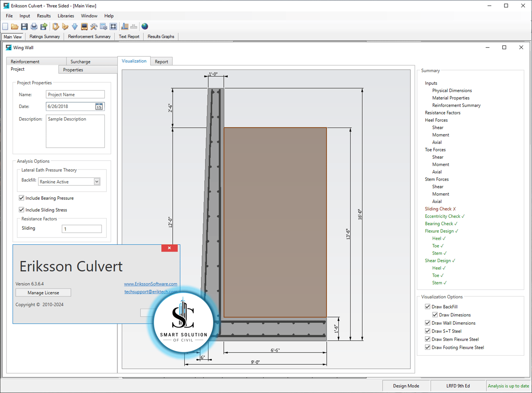
Task: Save the project using the floppy disk icon
Action: (24, 27)
